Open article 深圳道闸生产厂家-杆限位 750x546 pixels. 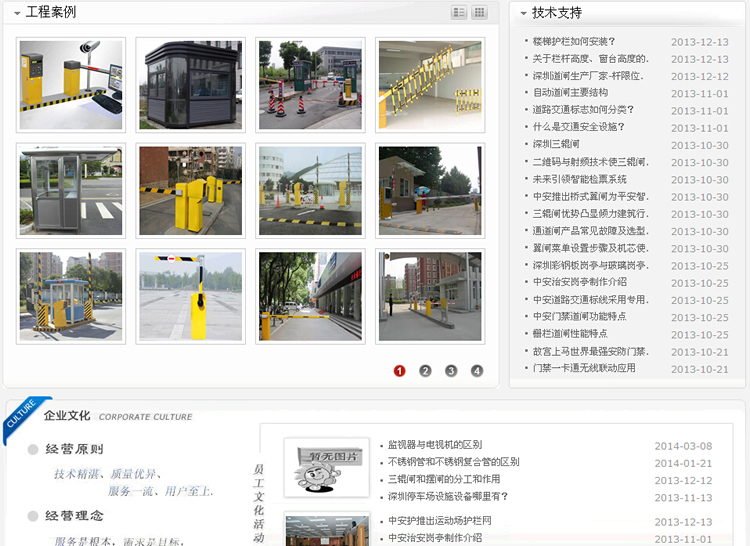click(x=588, y=76)
